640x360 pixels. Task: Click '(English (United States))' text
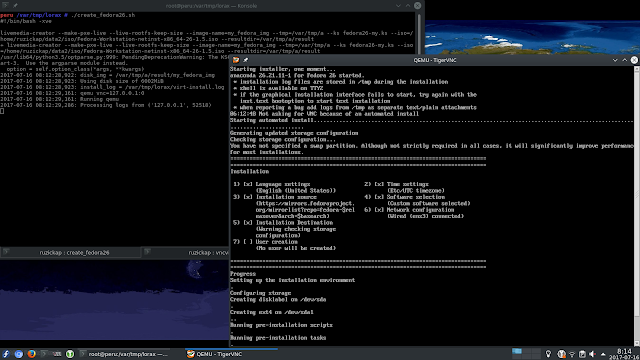pyautogui.click(x=296, y=190)
